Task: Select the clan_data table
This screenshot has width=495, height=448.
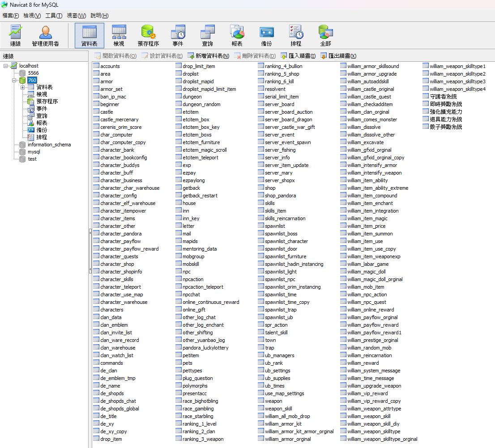Action: 111,317
